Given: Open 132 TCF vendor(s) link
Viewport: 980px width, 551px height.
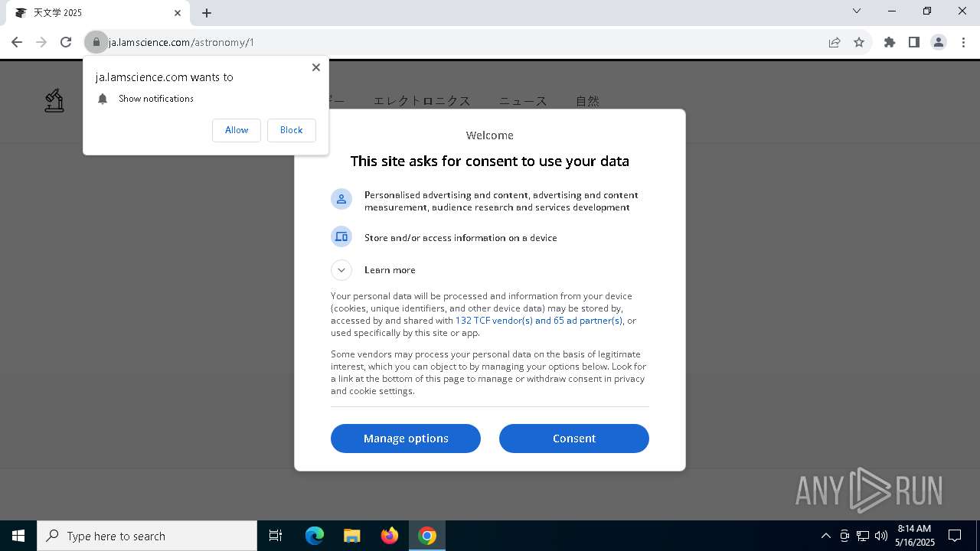Looking at the screenshot, I should [539, 321].
